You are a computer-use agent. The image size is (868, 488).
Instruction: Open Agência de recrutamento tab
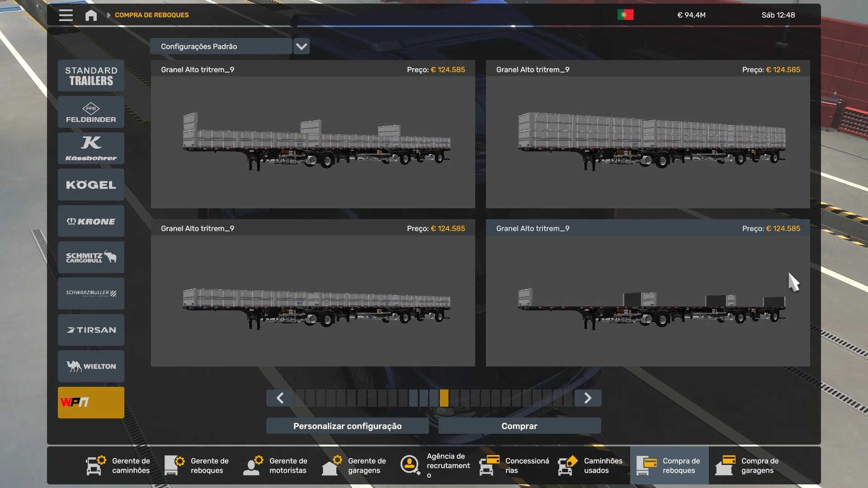pyautogui.click(x=436, y=465)
